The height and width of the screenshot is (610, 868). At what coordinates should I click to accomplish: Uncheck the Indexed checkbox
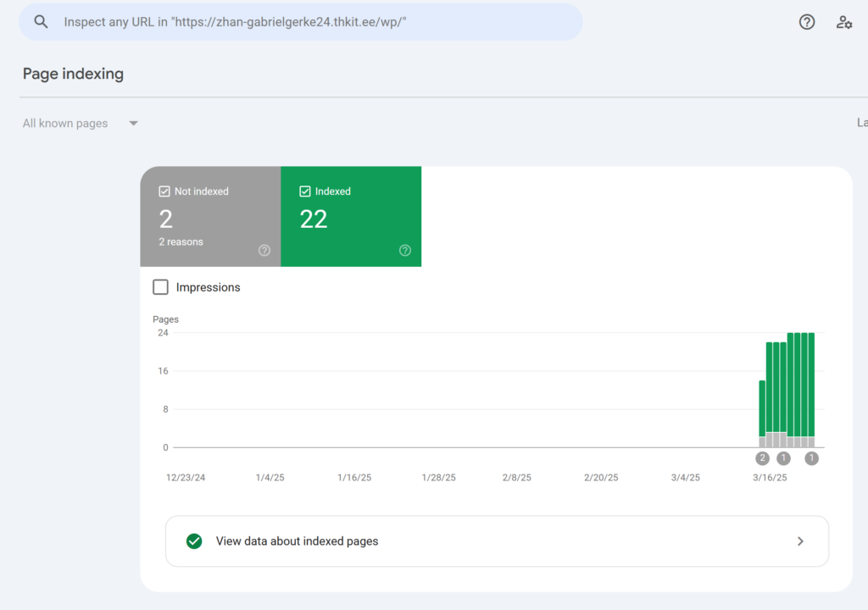point(305,191)
